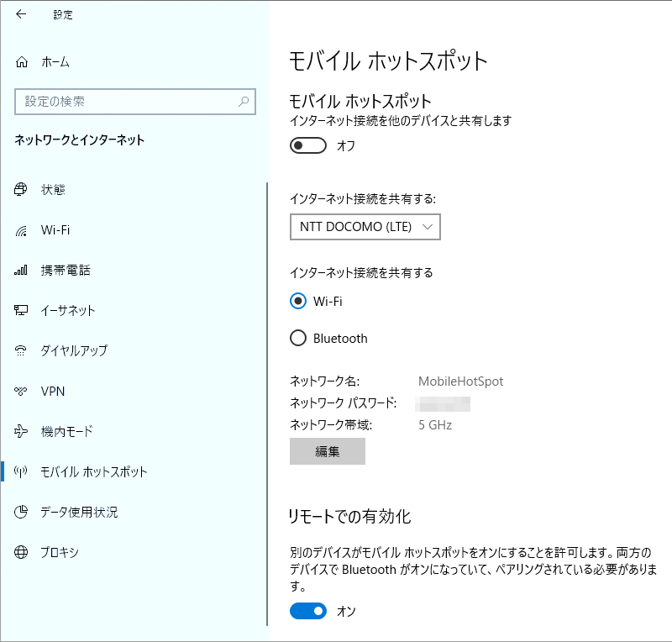The height and width of the screenshot is (642, 672).
Task: Click the settings search input field
Action: pyautogui.click(x=126, y=102)
